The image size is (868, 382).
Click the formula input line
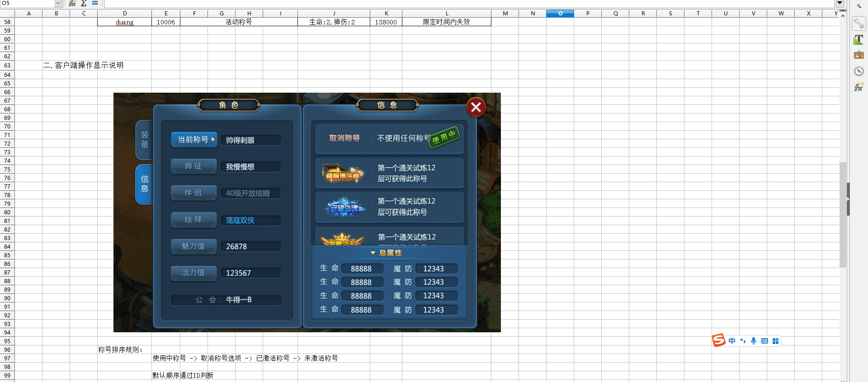pyautogui.click(x=469, y=3)
